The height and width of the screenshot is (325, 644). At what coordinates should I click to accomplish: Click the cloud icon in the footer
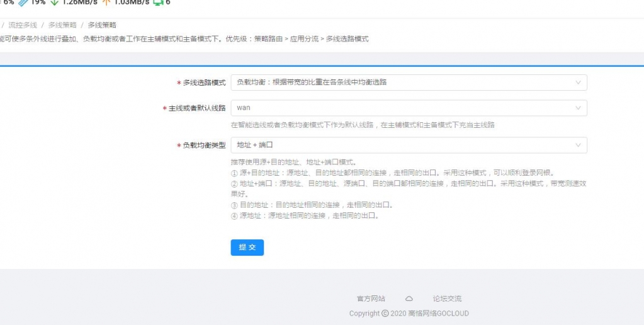coord(409,299)
